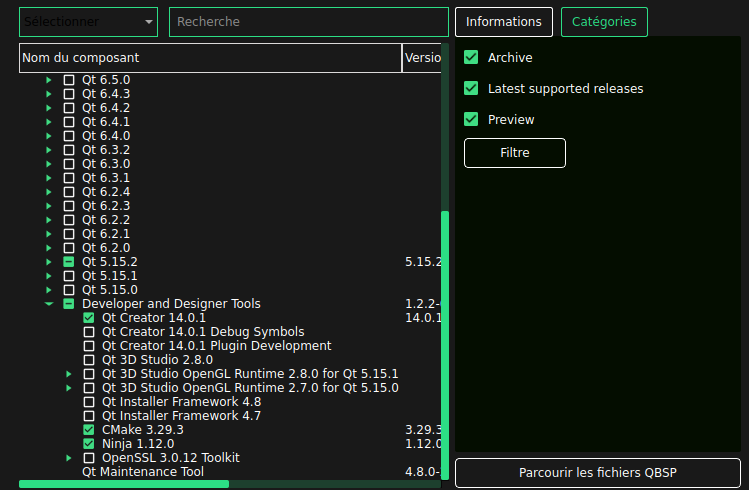This screenshot has width=749, height=490.
Task: Check the Qt 6.3.0 checkbox
Action: (69, 164)
